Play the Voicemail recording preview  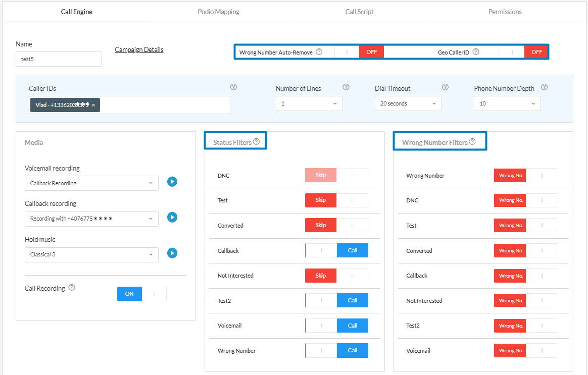click(x=172, y=182)
